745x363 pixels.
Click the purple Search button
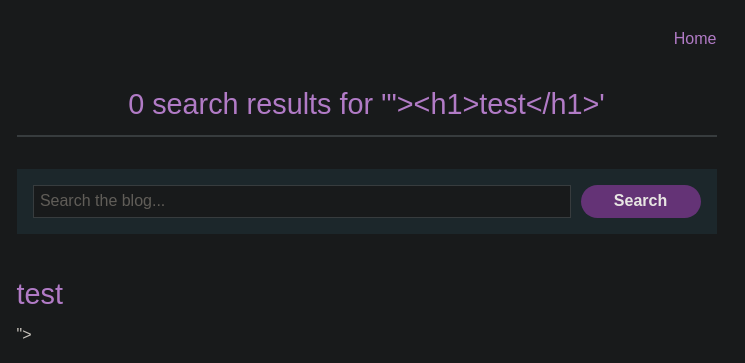(x=640, y=201)
